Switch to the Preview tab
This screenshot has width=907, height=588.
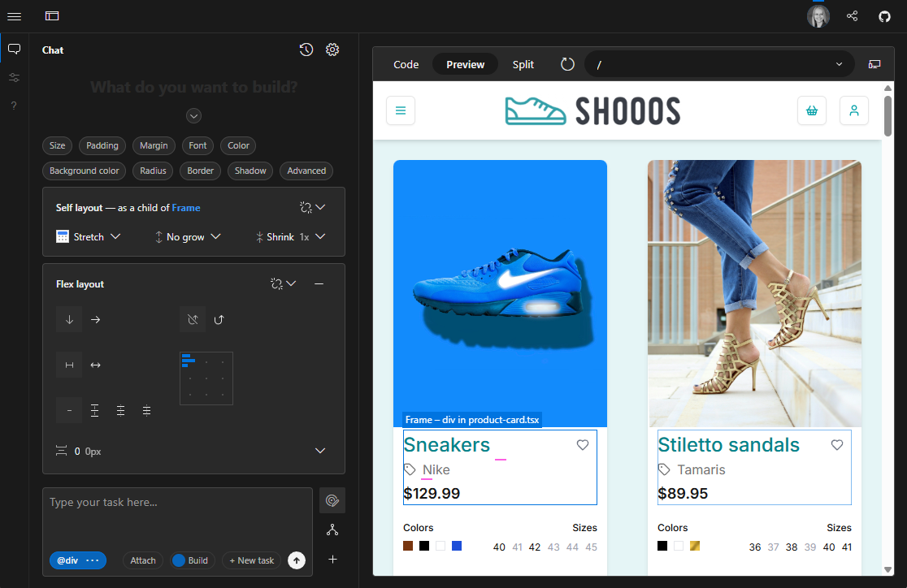[465, 64]
